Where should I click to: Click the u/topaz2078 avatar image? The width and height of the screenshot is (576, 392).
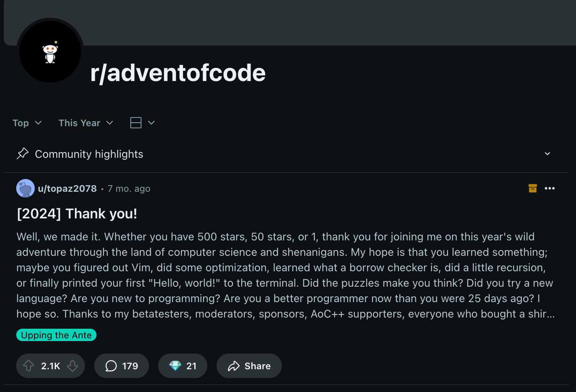[25, 188]
